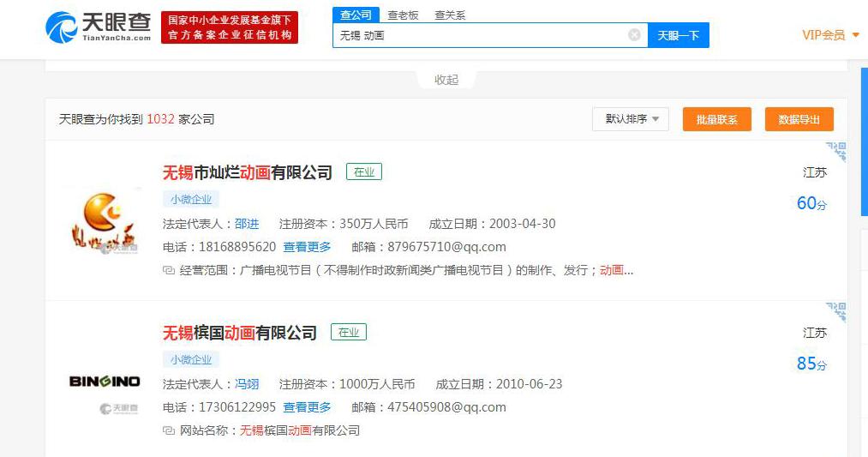The image size is (868, 457).
Task: Click the 在业 status tag of 槟国动画
Action: point(349,333)
